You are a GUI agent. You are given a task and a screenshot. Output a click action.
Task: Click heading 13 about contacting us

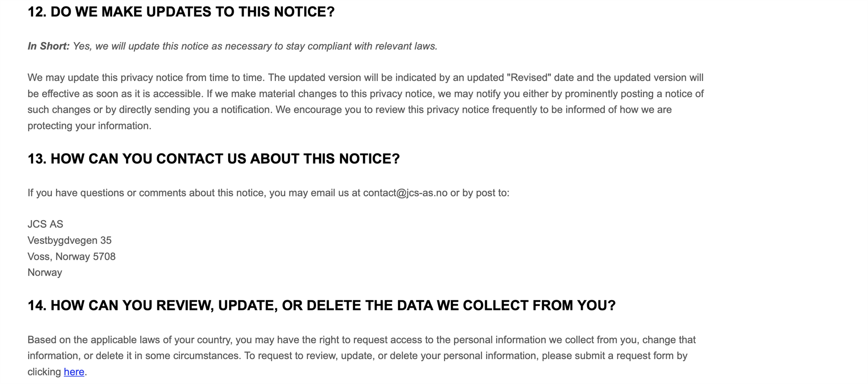pyautogui.click(x=214, y=159)
